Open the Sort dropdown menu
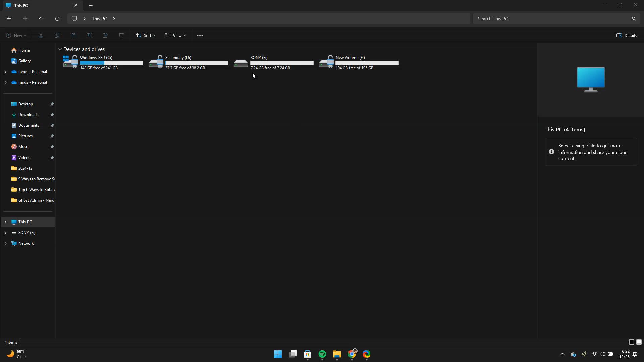 pos(146,35)
